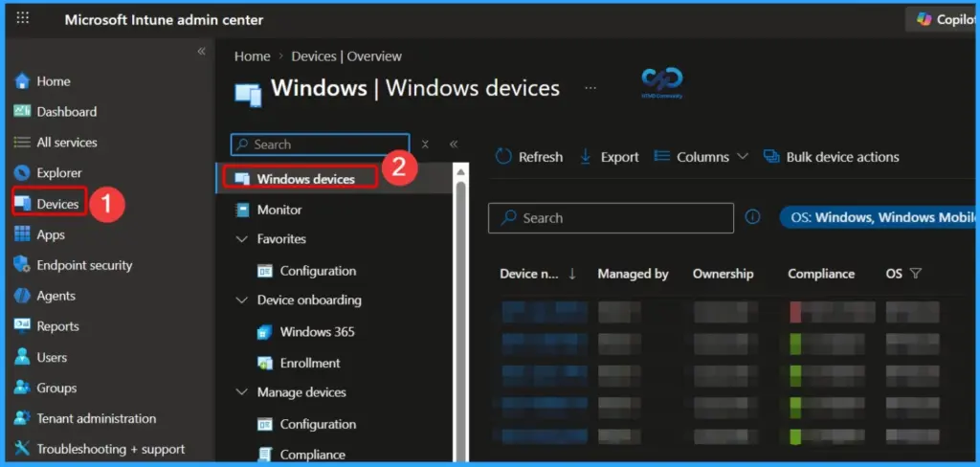Click the Refresh button label
The height and width of the screenshot is (467, 980).
coord(541,157)
